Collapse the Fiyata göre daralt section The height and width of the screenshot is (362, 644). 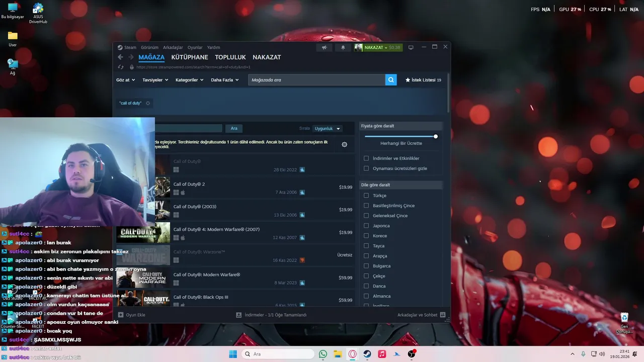pyautogui.click(x=401, y=126)
